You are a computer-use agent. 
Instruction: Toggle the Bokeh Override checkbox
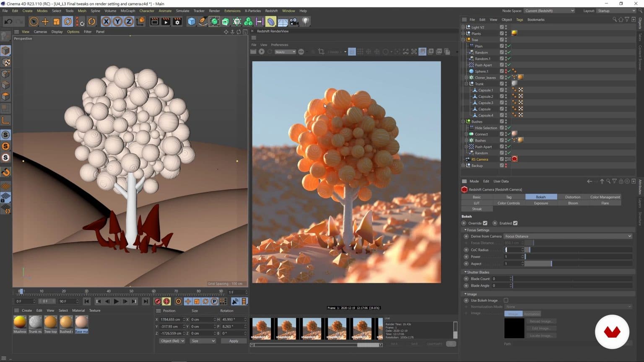coord(485,223)
